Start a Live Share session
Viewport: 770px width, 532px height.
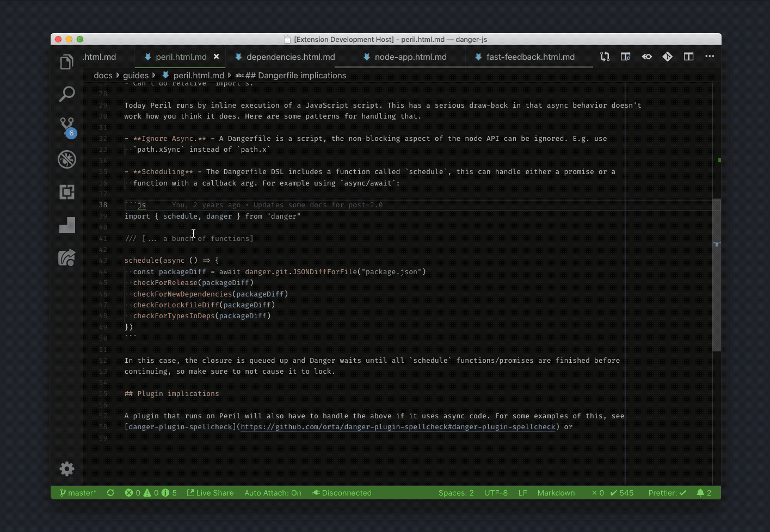pyautogui.click(x=210, y=493)
